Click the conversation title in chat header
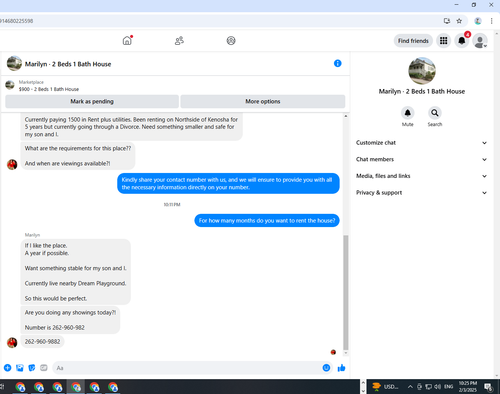 [x=68, y=64]
